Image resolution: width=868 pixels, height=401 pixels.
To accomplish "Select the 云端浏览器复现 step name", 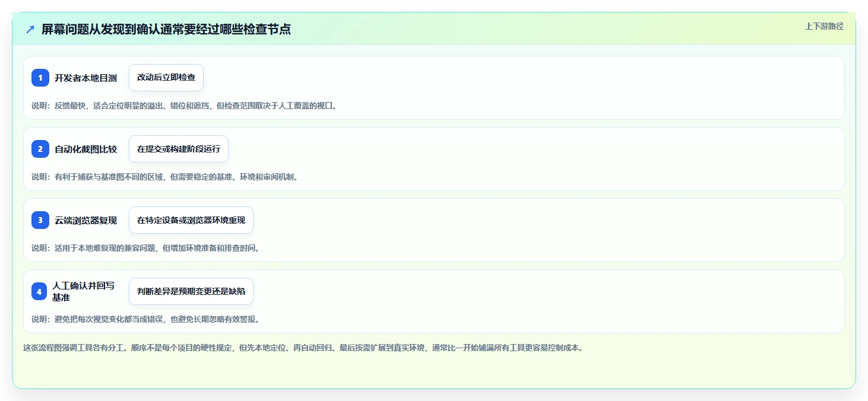I will point(86,220).
